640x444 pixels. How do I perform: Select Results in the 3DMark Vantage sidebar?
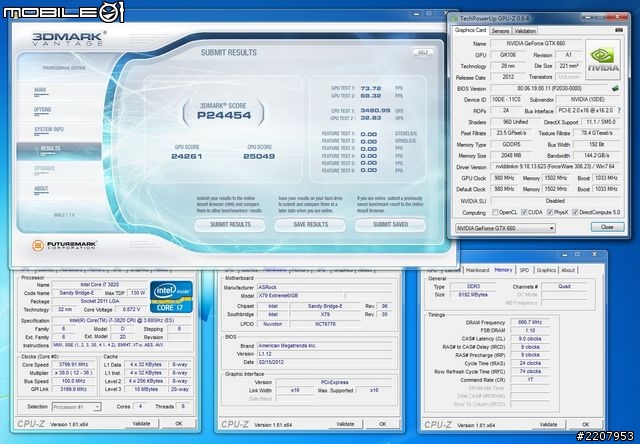(59, 151)
